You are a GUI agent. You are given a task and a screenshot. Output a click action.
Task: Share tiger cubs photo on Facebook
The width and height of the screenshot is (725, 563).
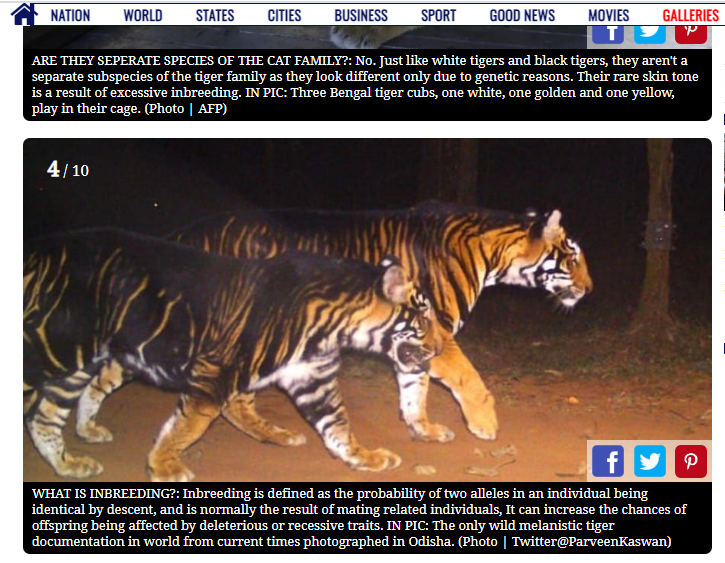(608, 35)
